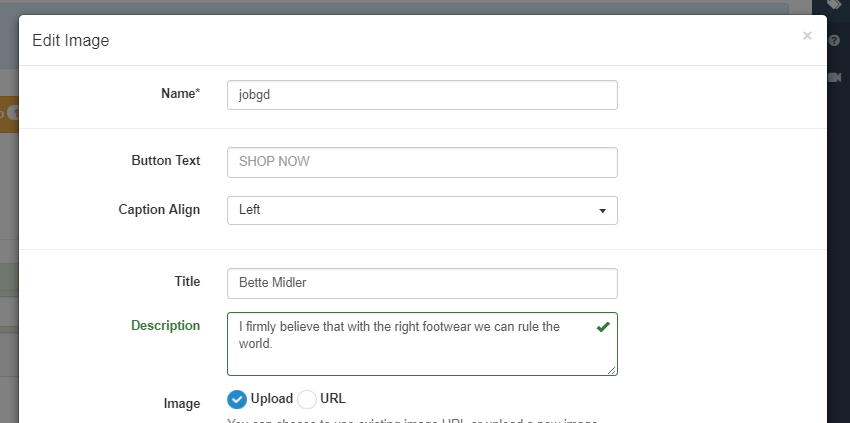Open the Caption Align dropdown showing Left
The width and height of the screenshot is (850, 423).
click(421, 211)
